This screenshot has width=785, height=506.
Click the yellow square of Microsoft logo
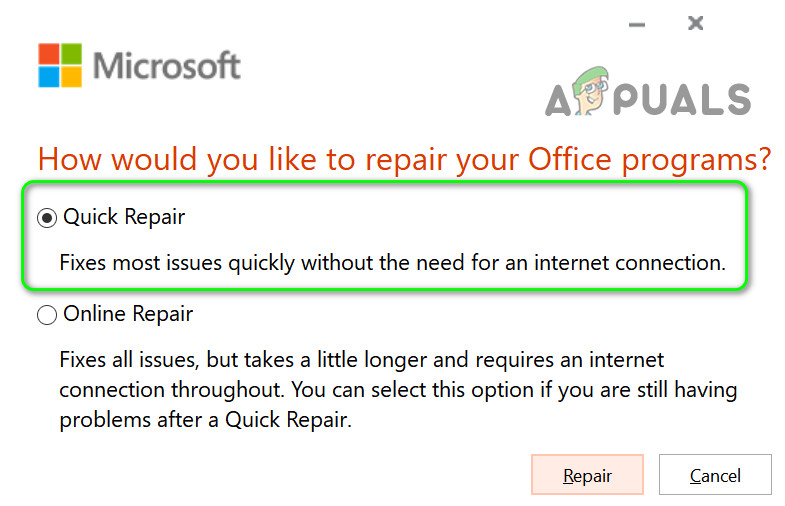pyautogui.click(x=73, y=77)
